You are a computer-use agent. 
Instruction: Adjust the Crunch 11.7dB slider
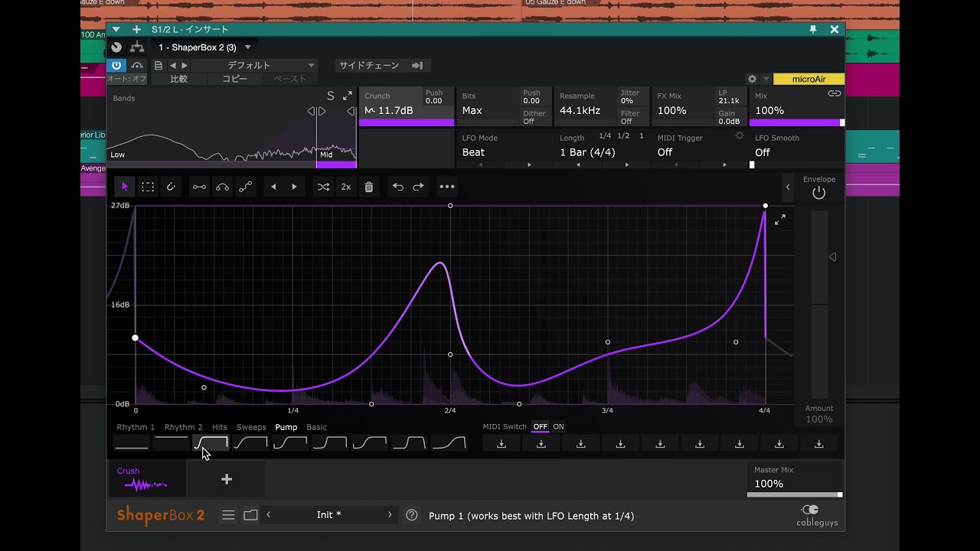click(407, 122)
